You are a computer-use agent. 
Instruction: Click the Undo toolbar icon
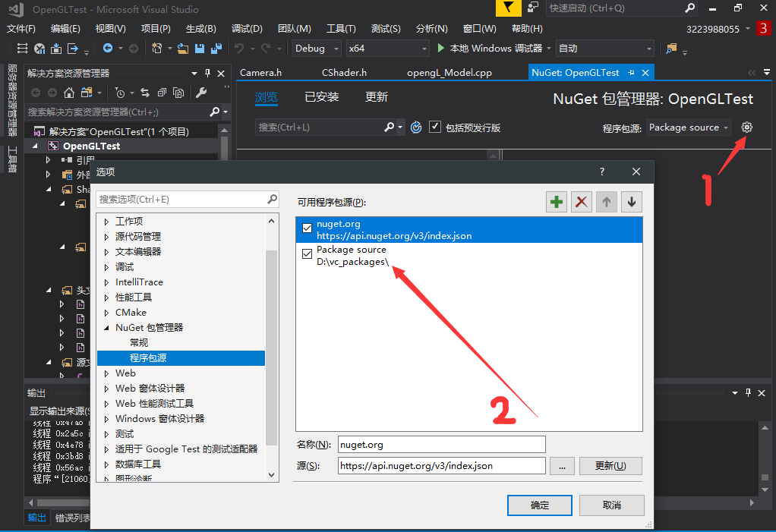tap(239, 49)
